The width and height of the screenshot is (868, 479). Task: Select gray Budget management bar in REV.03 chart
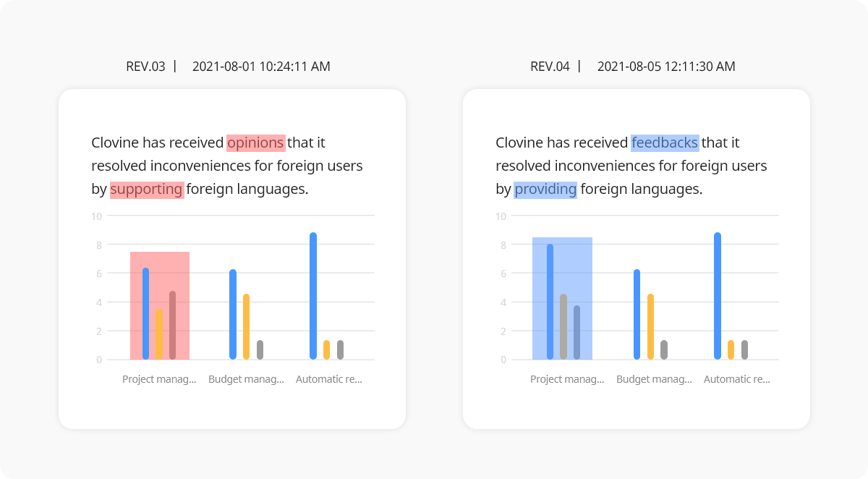click(260, 349)
